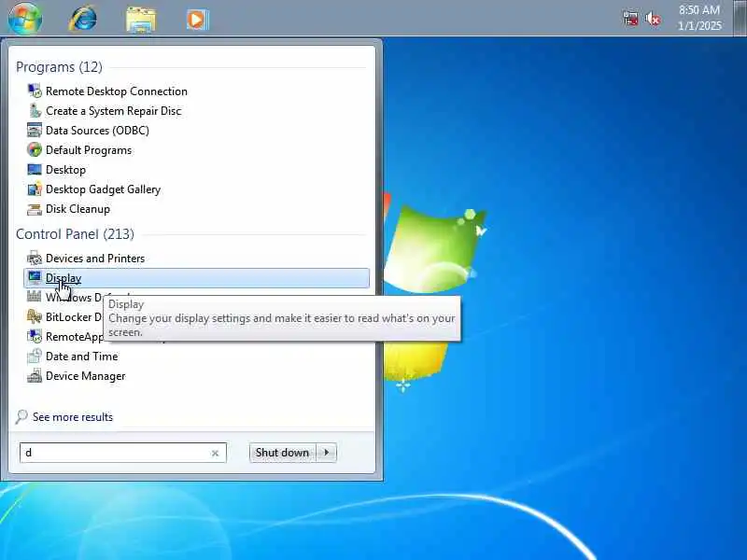This screenshot has width=747, height=560.
Task: Click the network status tray icon
Action: pos(630,19)
